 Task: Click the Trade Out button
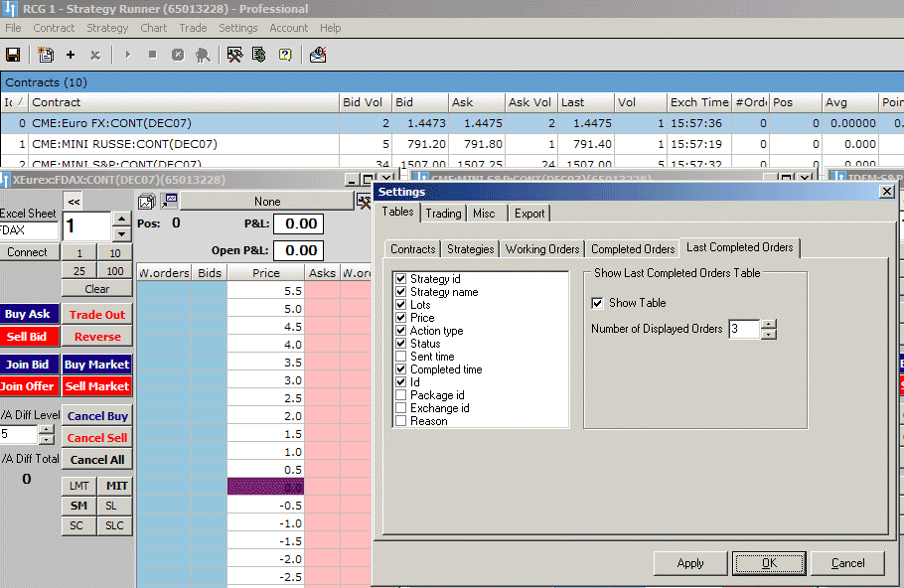tap(97, 315)
